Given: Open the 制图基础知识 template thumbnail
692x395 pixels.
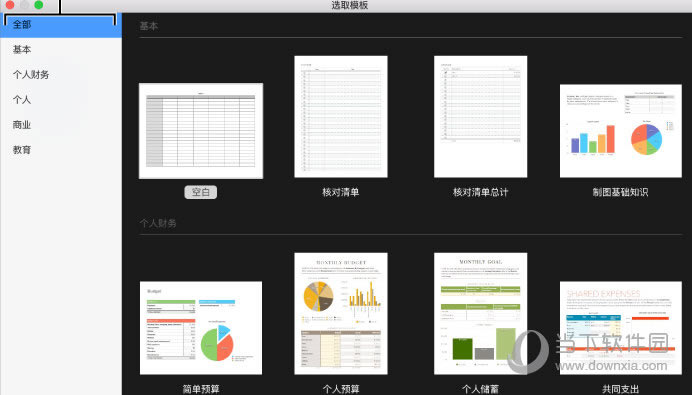Looking at the screenshot, I should point(621,131).
